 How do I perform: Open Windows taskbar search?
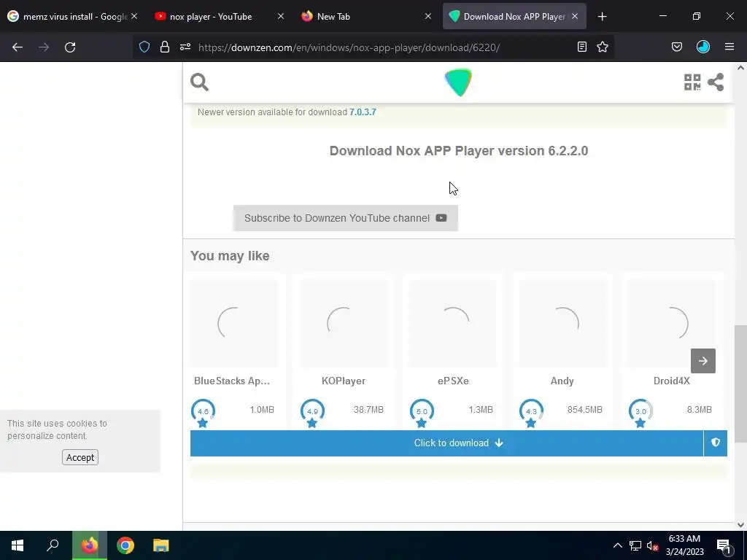pyautogui.click(x=53, y=545)
